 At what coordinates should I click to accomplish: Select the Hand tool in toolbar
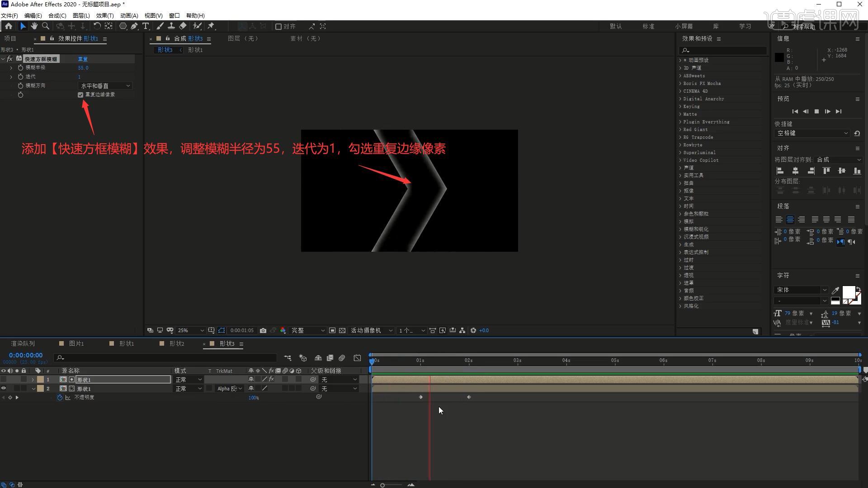(x=34, y=26)
